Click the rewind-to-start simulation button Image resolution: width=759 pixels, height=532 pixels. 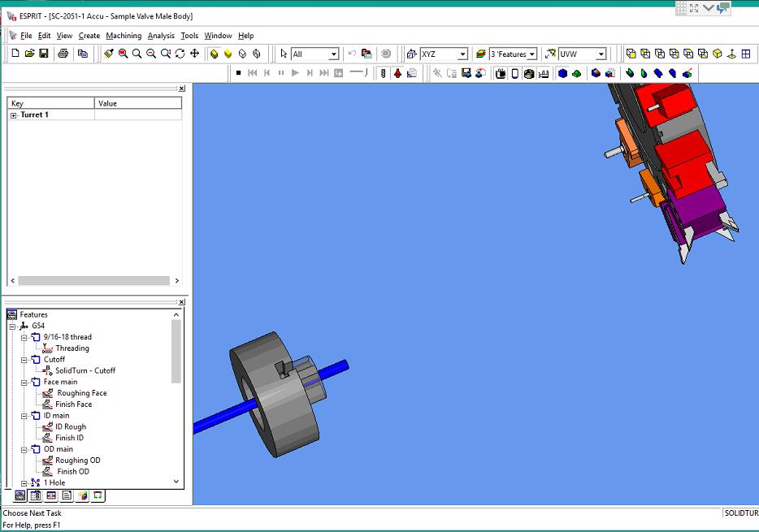[x=252, y=73]
